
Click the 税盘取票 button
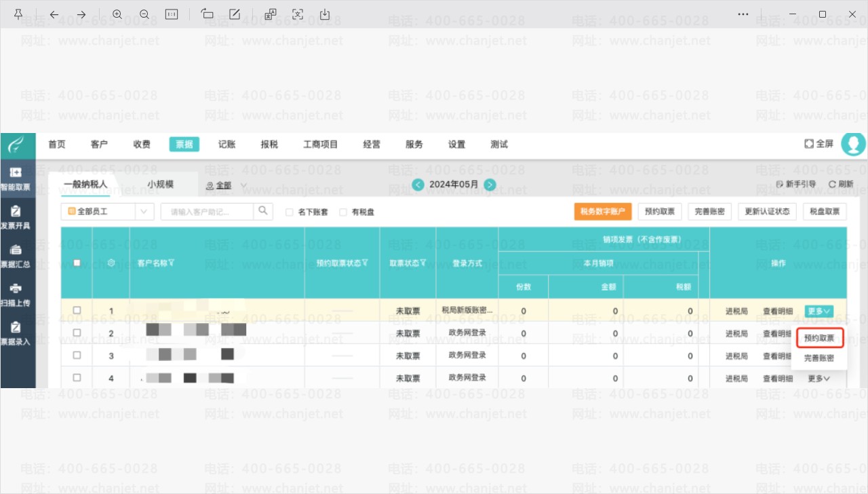click(825, 211)
